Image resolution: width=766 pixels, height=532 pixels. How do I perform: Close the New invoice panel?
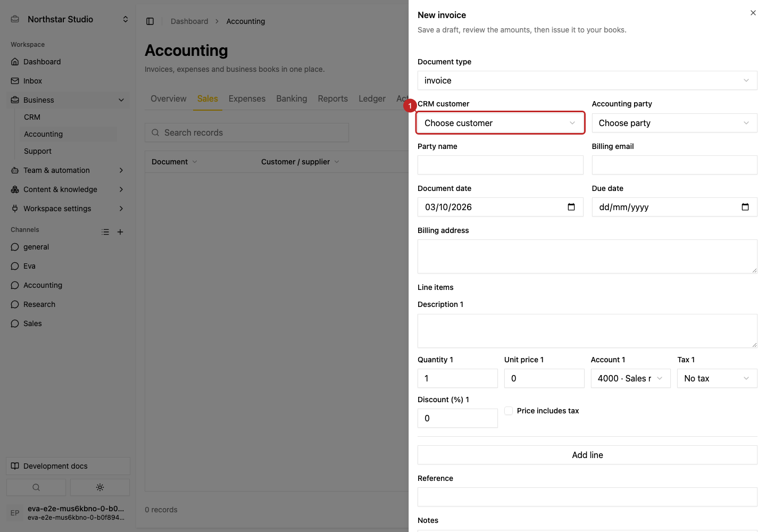[753, 13]
